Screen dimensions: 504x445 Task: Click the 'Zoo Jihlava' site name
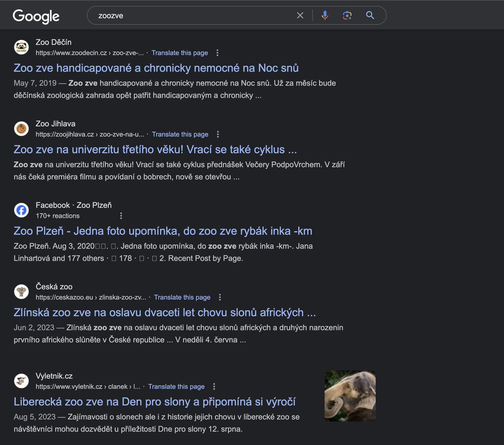click(x=55, y=124)
